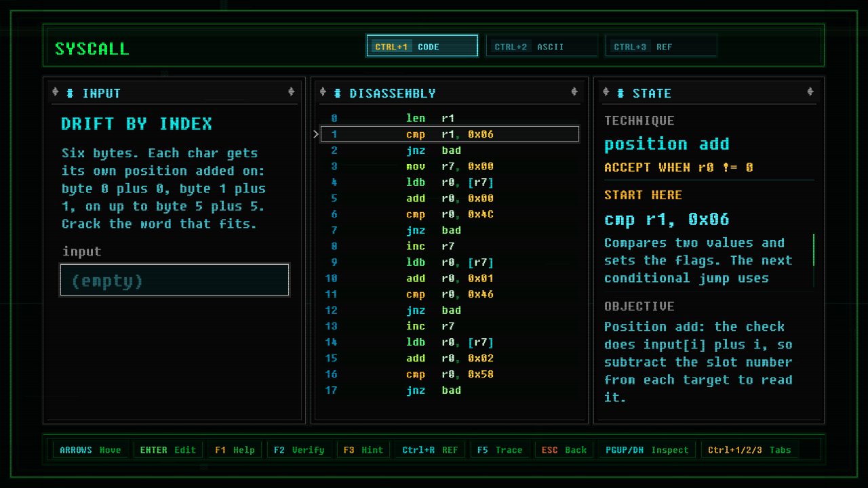Select disassembly line 15 add r0, 0x02

click(450, 359)
